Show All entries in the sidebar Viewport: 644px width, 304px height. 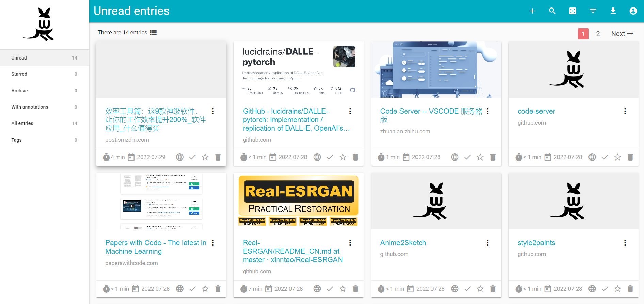pyautogui.click(x=45, y=123)
